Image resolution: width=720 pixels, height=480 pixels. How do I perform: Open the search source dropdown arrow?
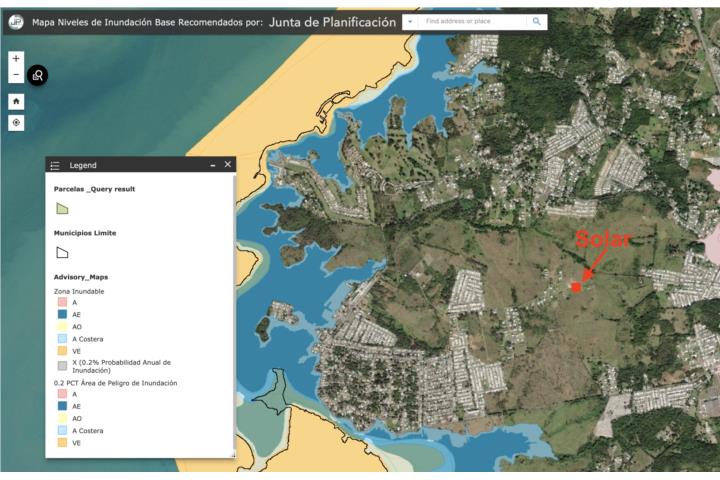pyautogui.click(x=409, y=21)
